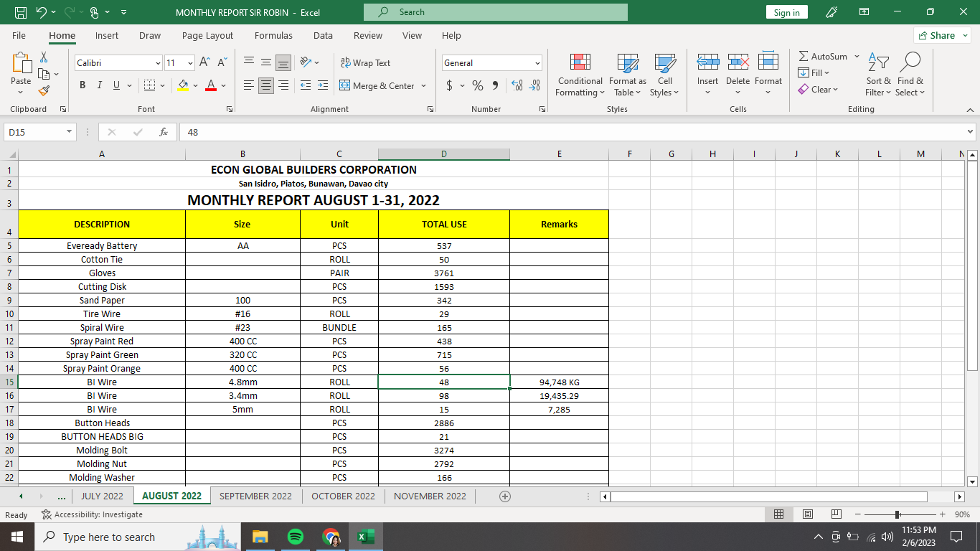Toggle Underline formatting
The height and width of the screenshot is (551, 980).
116,85
